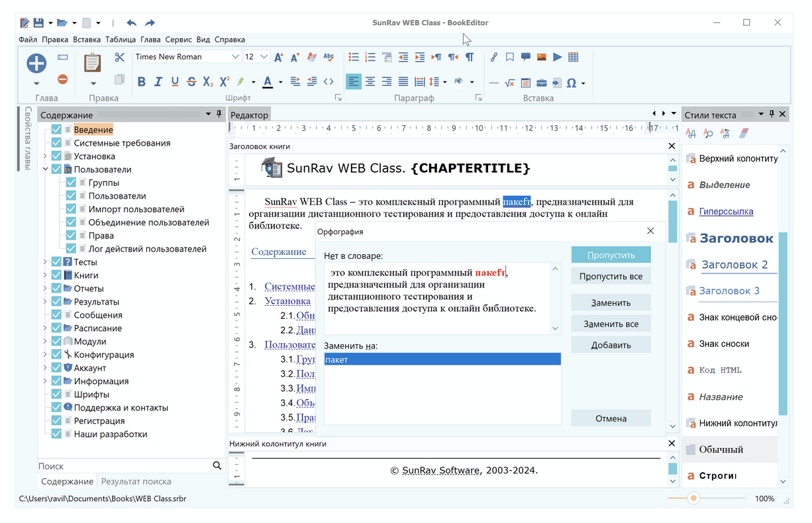
Task: Click the Paste clipboard icon
Action: coord(93,64)
